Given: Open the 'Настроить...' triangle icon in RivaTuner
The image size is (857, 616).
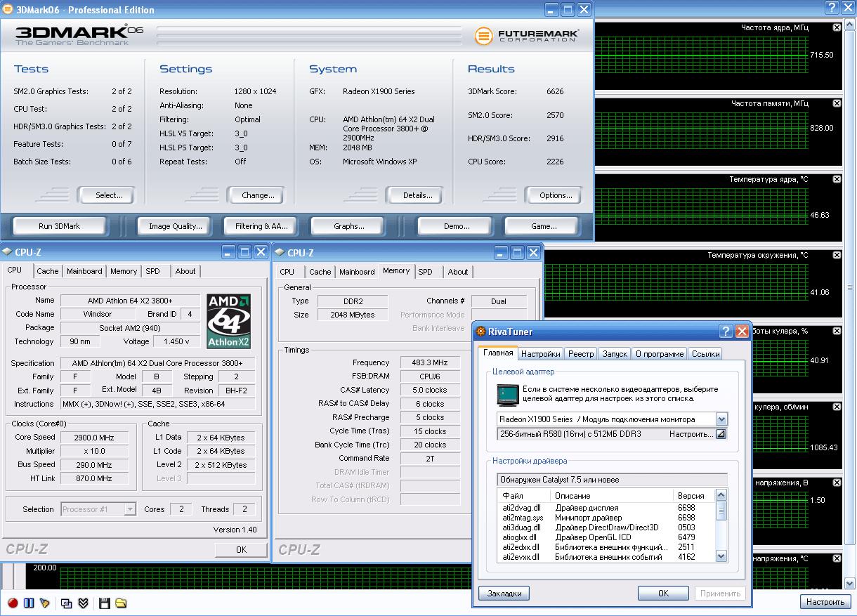Looking at the screenshot, I should [x=720, y=434].
